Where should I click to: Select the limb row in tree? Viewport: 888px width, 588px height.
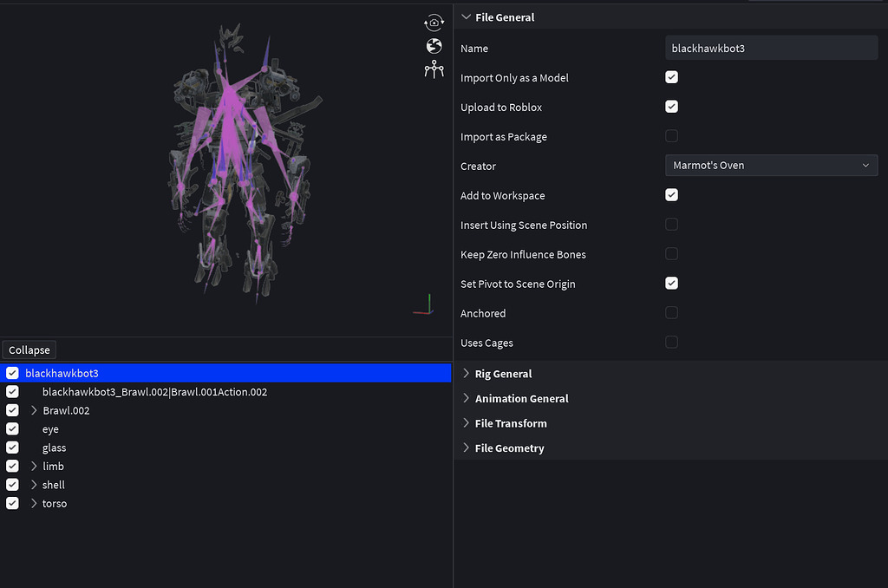click(225, 467)
